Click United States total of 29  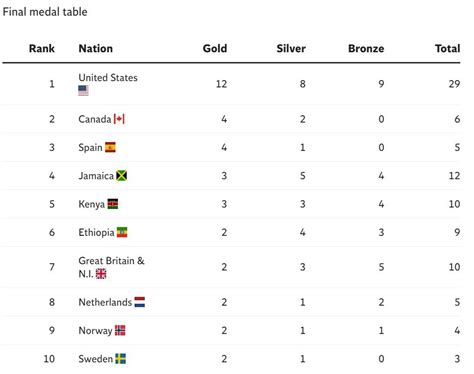point(454,84)
